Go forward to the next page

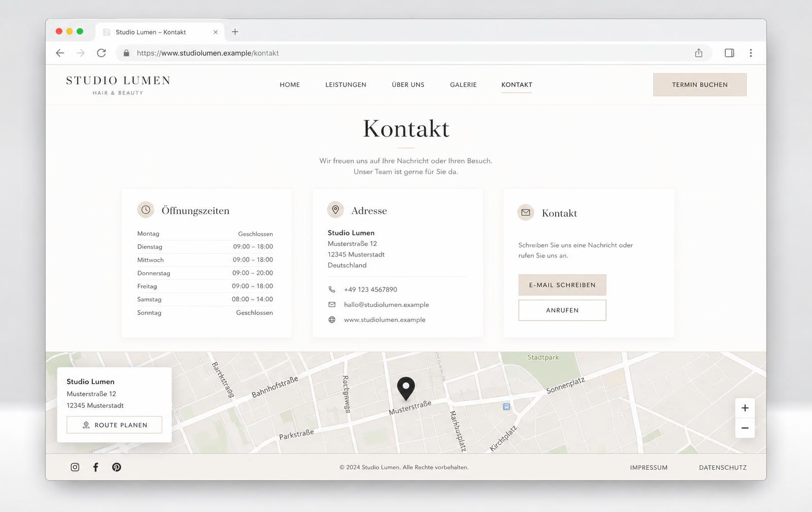pos(80,53)
